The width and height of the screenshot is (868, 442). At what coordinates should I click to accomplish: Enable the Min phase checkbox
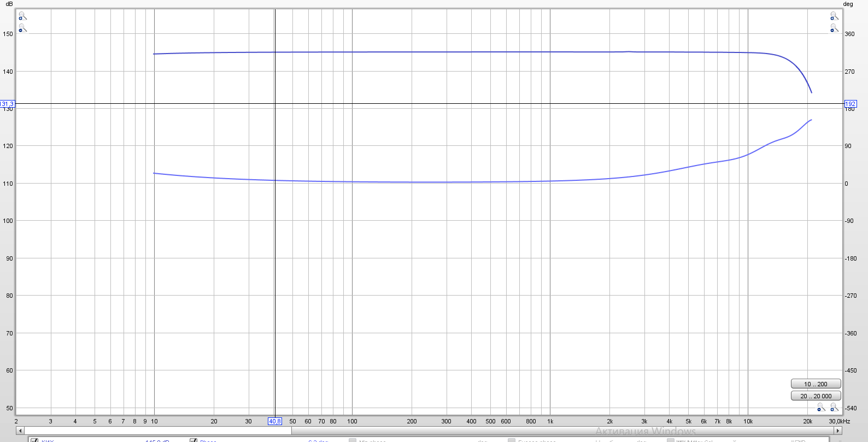pos(353,440)
